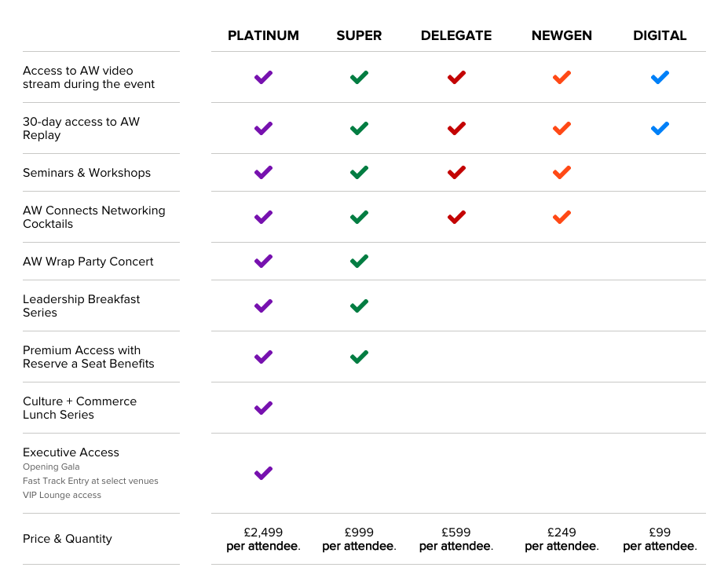Click the green checkmark for AW Wrap Party Concert
This screenshot has height=571, width=728.
pos(359,261)
